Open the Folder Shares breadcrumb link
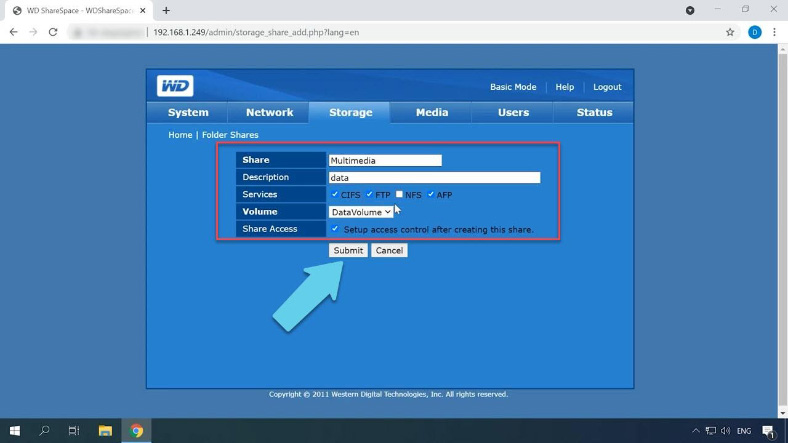This screenshot has height=443, width=788. coord(230,135)
